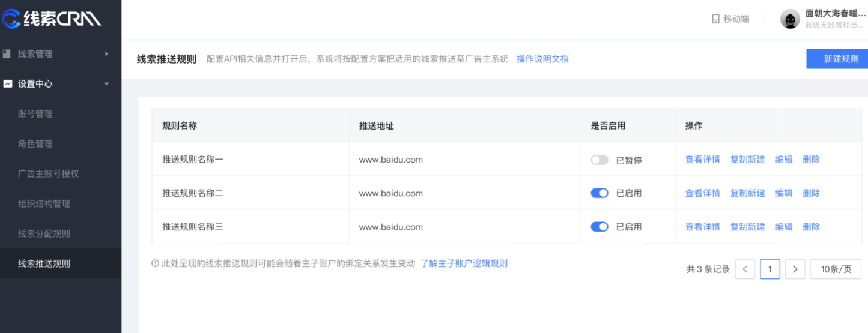Click www.baidu.com in 推送规则名称三 row
This screenshot has width=868, height=333.
point(391,227)
